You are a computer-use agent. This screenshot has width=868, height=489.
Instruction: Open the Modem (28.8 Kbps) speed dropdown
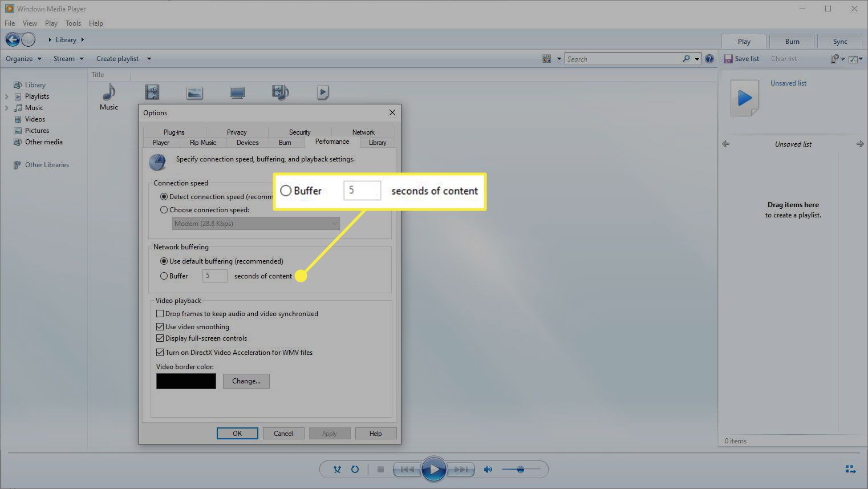pyautogui.click(x=255, y=224)
